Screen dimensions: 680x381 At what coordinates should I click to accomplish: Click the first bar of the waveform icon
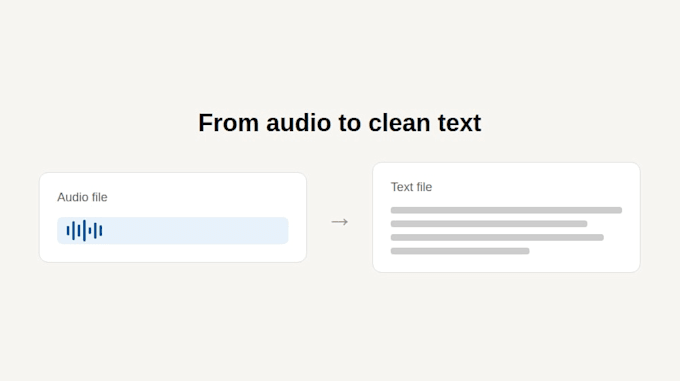[x=68, y=231]
